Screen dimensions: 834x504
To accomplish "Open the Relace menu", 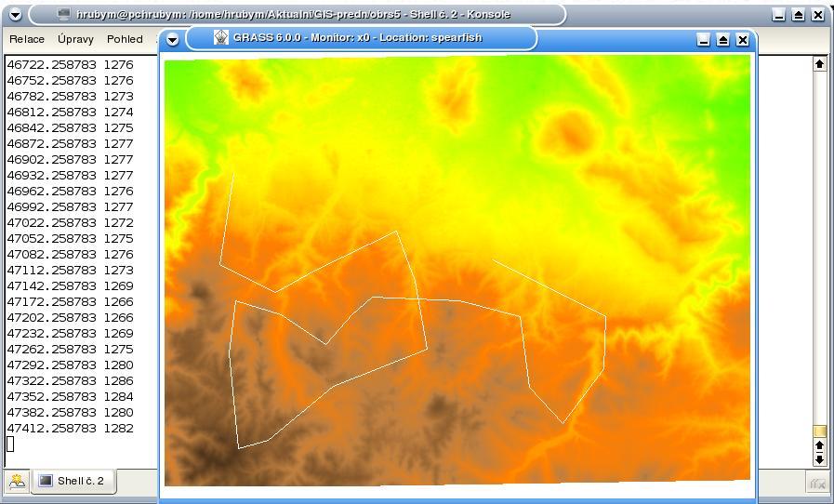I will pyautogui.click(x=27, y=39).
